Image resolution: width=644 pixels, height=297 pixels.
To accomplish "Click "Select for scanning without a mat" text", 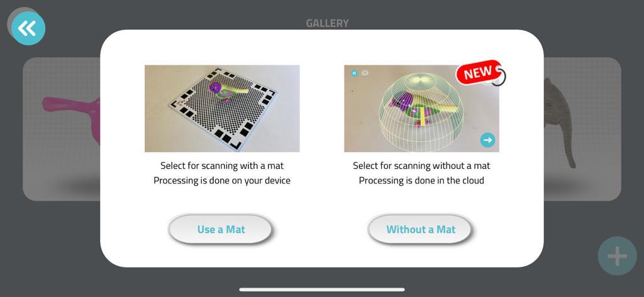I will click(421, 166).
